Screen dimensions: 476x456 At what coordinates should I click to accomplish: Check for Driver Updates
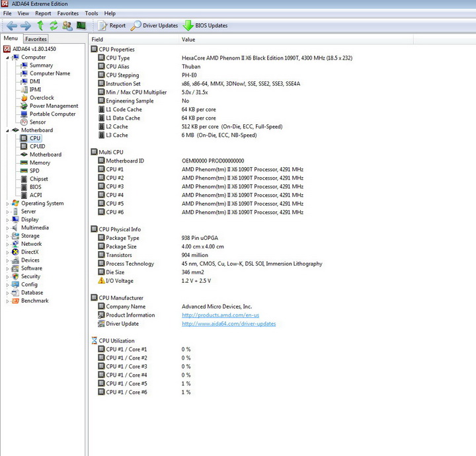point(154,26)
